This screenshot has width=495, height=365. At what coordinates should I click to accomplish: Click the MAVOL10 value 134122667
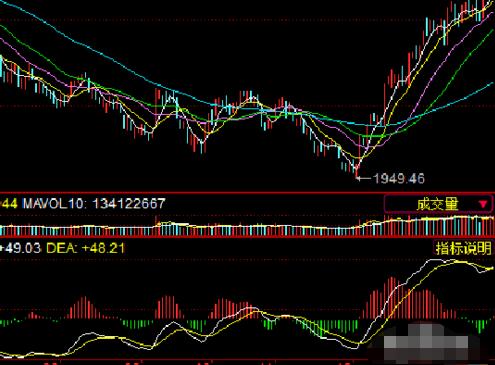click(x=129, y=203)
